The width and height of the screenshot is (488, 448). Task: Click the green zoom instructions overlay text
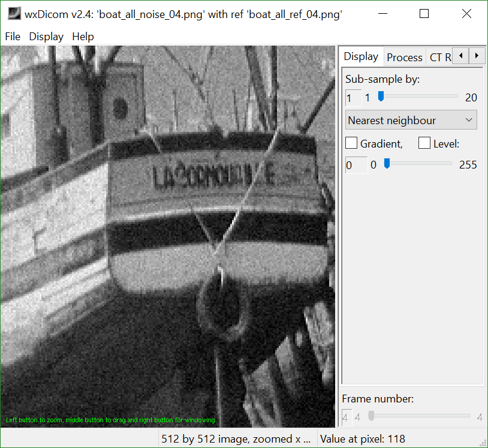point(111,420)
